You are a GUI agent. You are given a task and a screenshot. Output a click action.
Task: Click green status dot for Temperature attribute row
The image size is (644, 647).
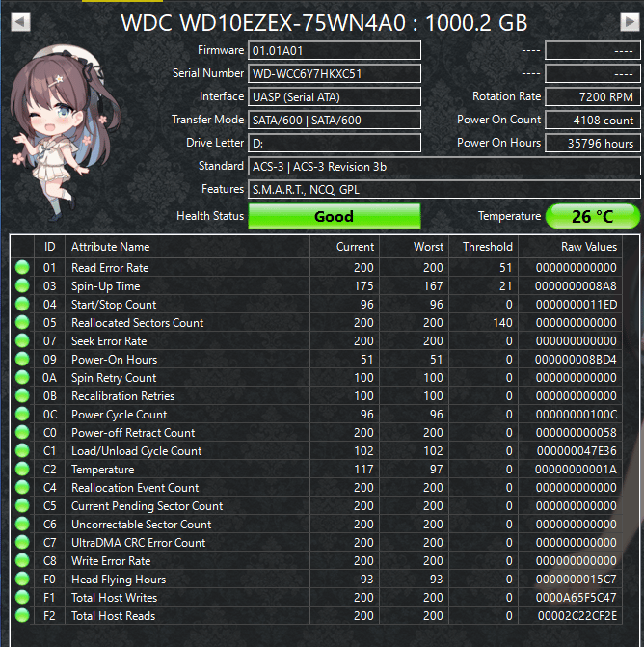22,470
